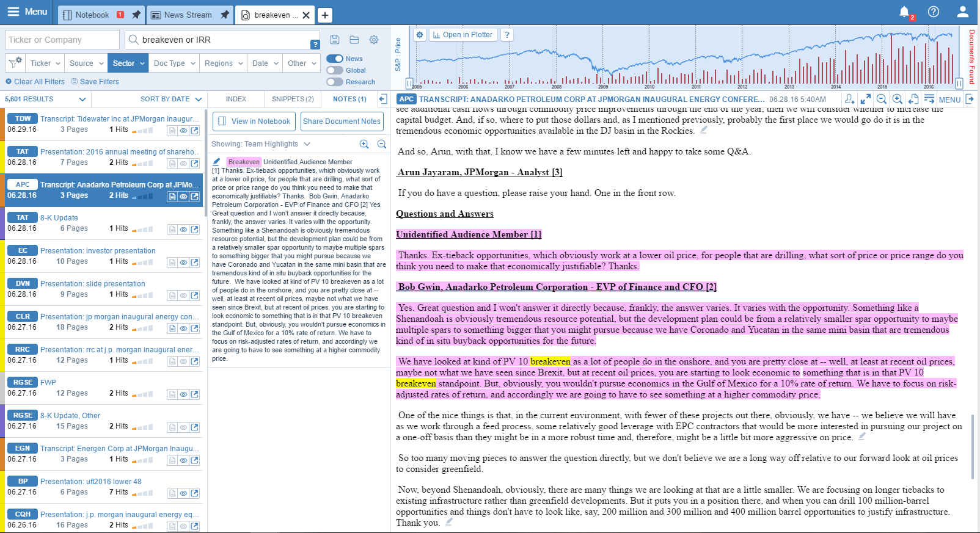
Task: Zoom out the document viewer
Action: point(882,99)
